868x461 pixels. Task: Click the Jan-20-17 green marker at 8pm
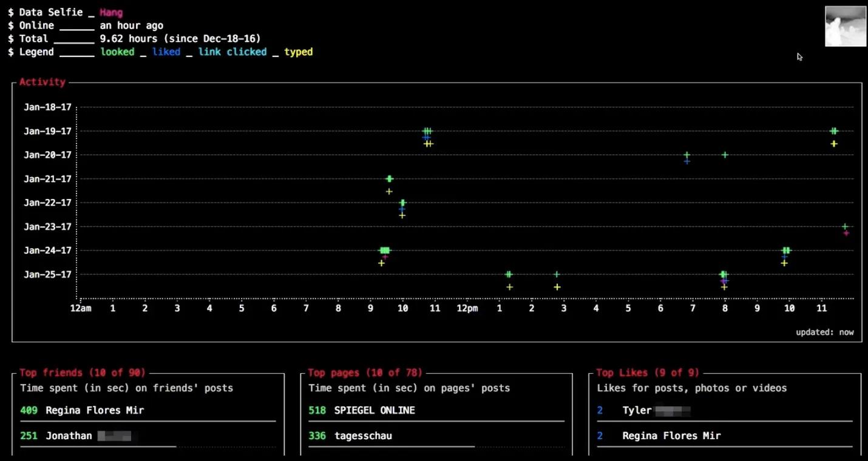pos(725,155)
